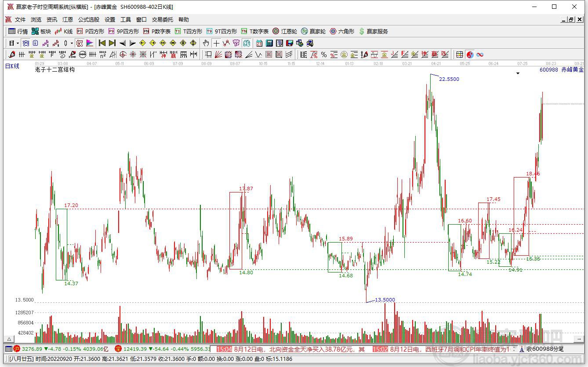Open the 日 period dropdown arrow
The width and height of the screenshot is (588, 367).
[x=18, y=43]
